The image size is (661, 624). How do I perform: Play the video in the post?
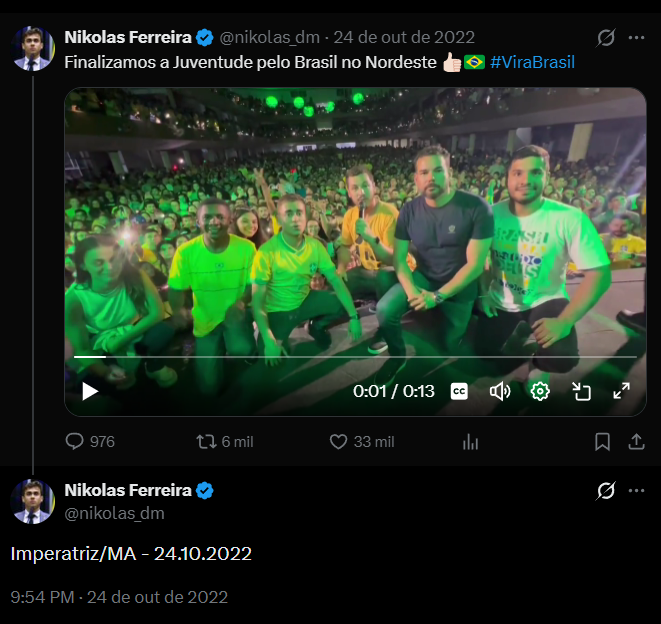click(x=90, y=391)
